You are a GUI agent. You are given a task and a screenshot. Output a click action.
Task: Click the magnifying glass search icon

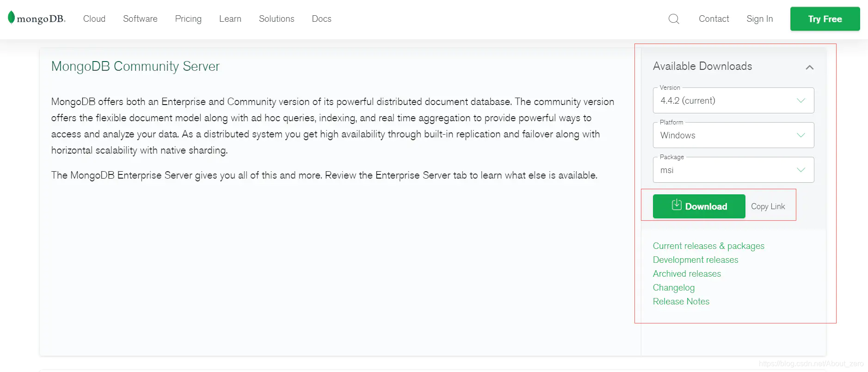coord(673,19)
